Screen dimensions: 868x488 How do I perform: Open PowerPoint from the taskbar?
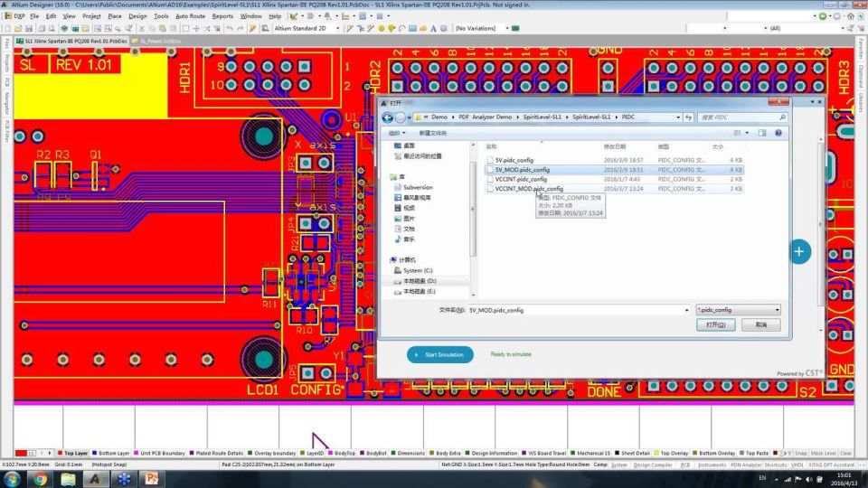pyautogui.click(x=151, y=479)
